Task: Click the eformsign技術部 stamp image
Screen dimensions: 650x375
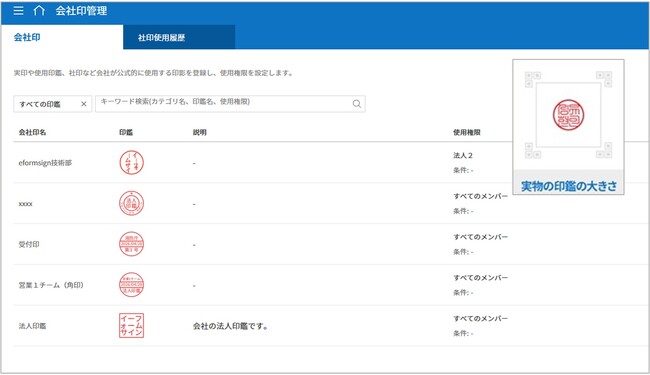Action: tap(131, 162)
